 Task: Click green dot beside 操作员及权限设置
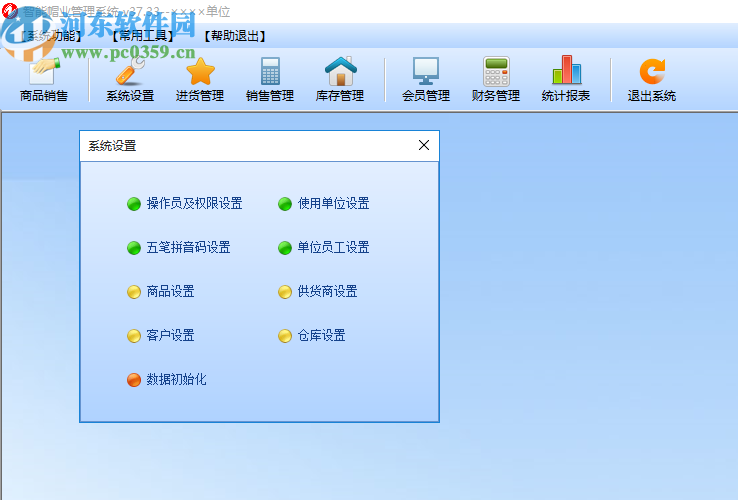[x=134, y=204]
